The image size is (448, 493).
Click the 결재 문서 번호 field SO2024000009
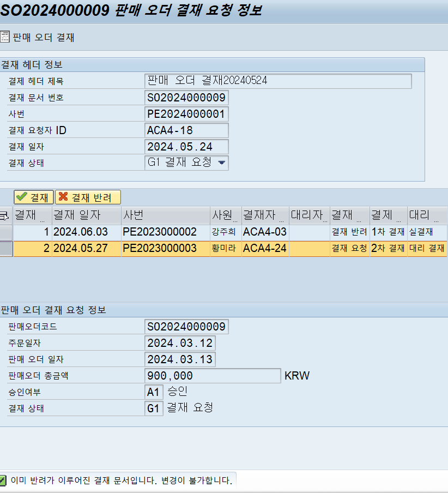point(186,98)
